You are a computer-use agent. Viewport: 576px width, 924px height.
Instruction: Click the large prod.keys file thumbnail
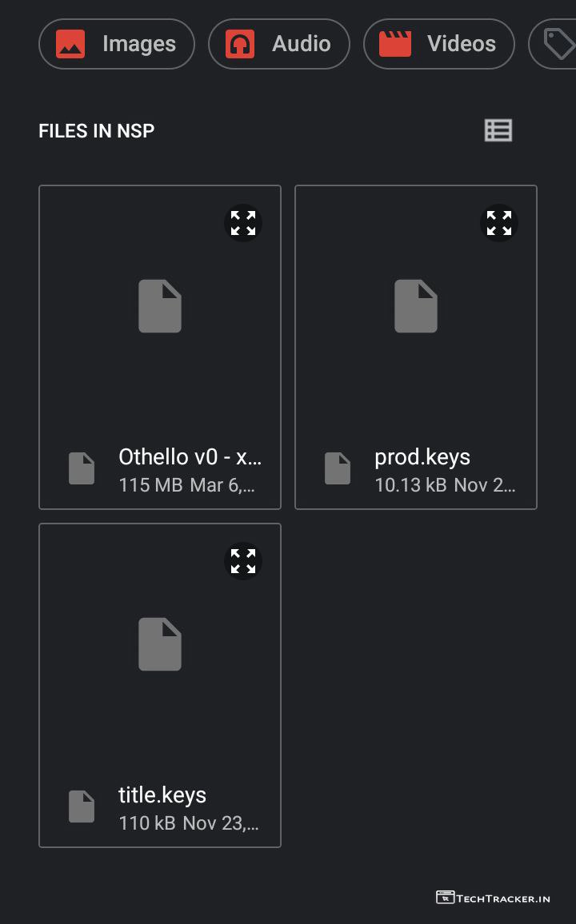pos(416,306)
